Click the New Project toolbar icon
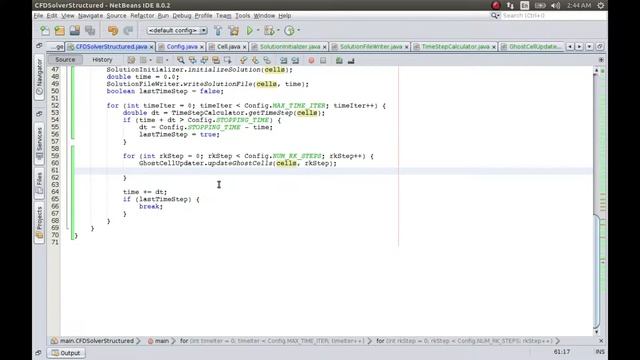640x360 pixels. point(60,31)
